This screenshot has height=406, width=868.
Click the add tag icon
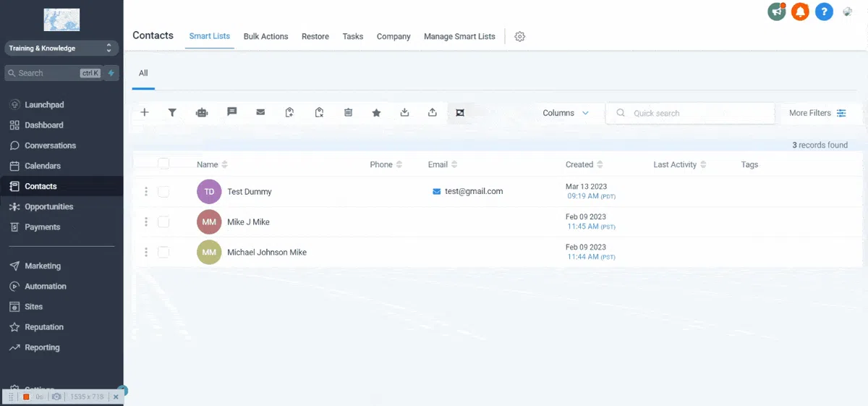coord(289,112)
